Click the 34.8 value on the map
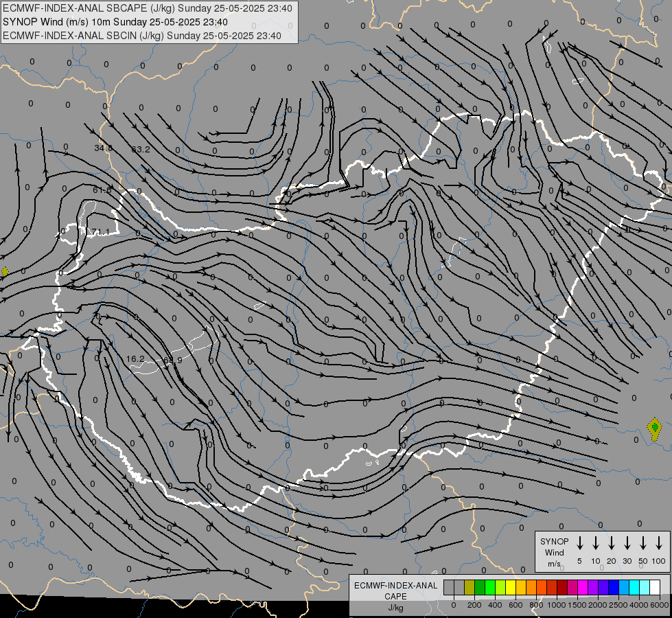Screen dimensions: 672x618 tap(103, 148)
